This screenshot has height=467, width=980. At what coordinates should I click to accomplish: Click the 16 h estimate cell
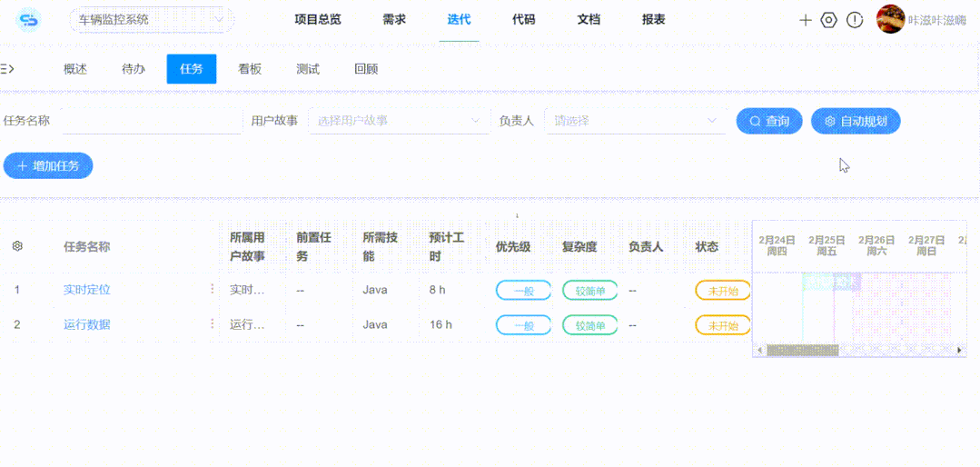[441, 324]
